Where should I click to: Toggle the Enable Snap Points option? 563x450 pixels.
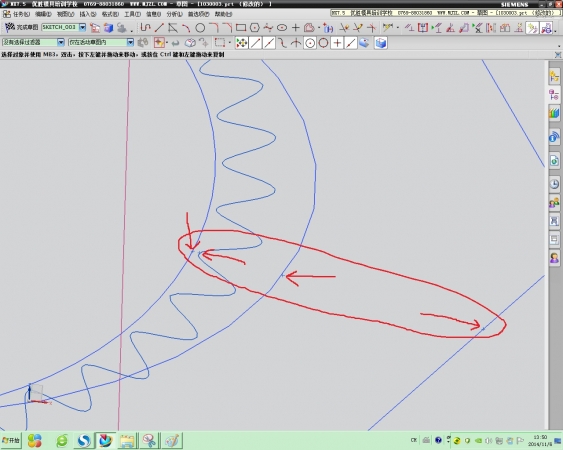pos(242,43)
